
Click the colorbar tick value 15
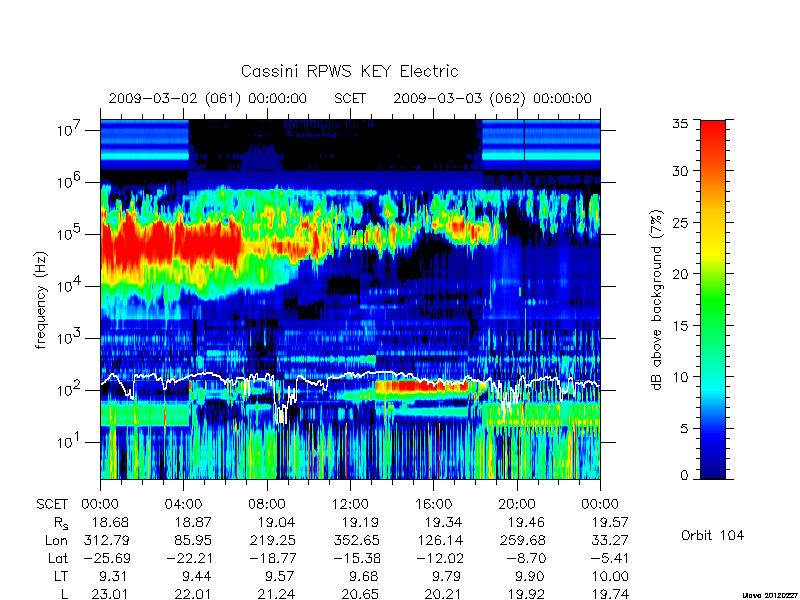point(680,325)
